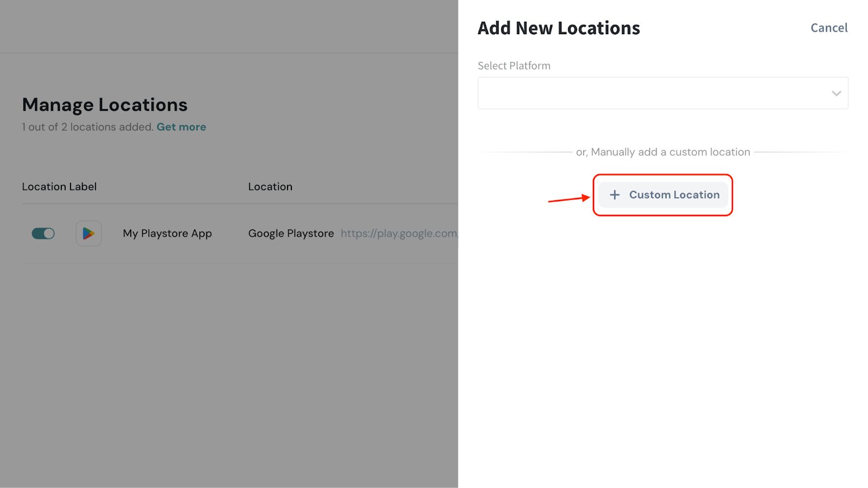The image size is (868, 488).
Task: Click the Select Platform chevron arrow
Action: (836, 93)
